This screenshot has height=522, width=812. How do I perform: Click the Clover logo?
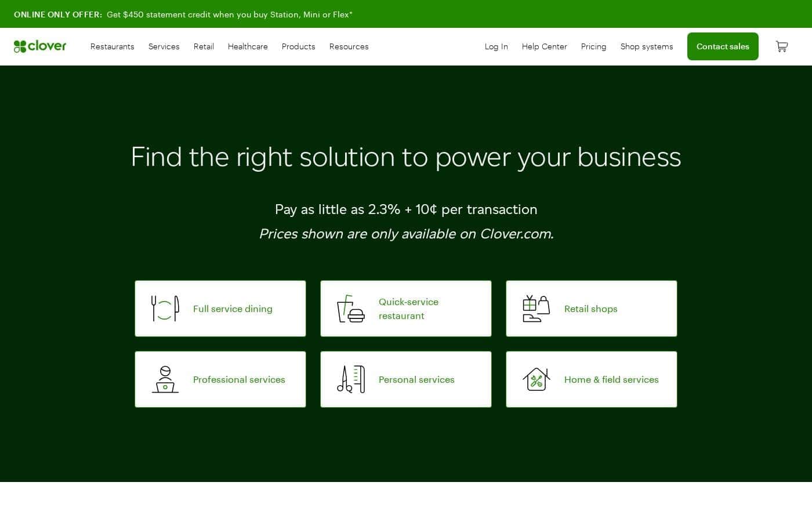tap(40, 46)
